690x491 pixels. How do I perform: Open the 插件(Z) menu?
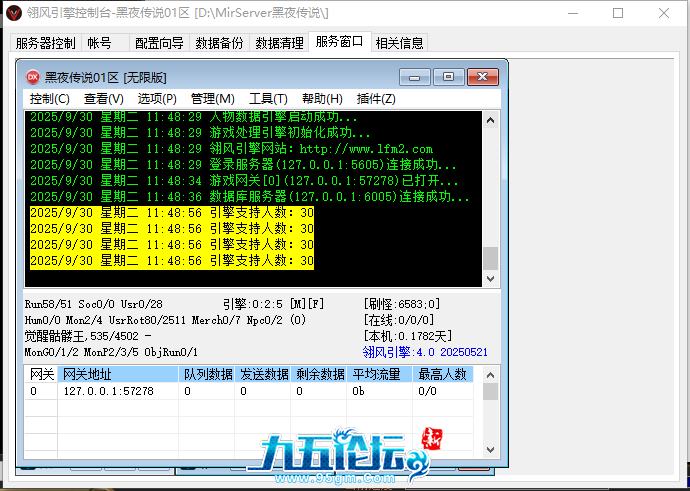(x=376, y=99)
